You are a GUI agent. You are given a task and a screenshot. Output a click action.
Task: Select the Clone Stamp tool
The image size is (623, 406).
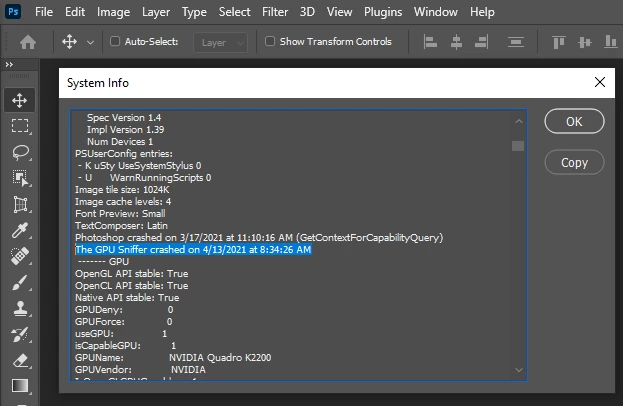[19, 308]
